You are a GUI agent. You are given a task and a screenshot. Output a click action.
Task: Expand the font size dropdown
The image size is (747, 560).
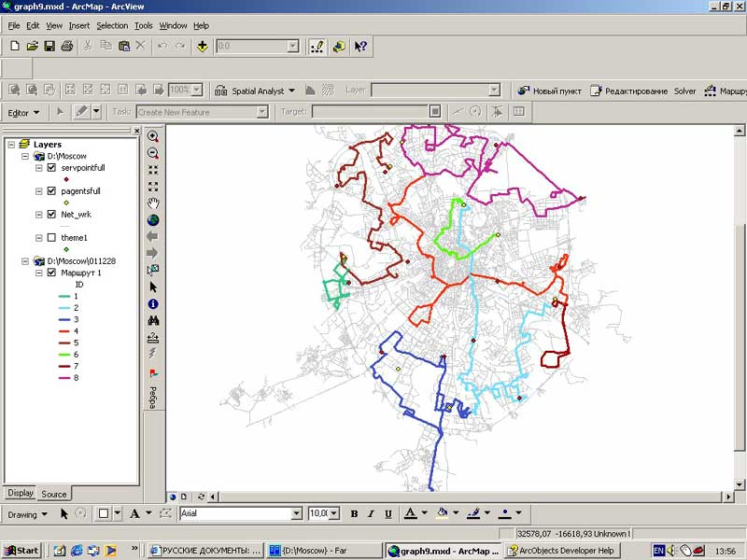click(x=334, y=513)
